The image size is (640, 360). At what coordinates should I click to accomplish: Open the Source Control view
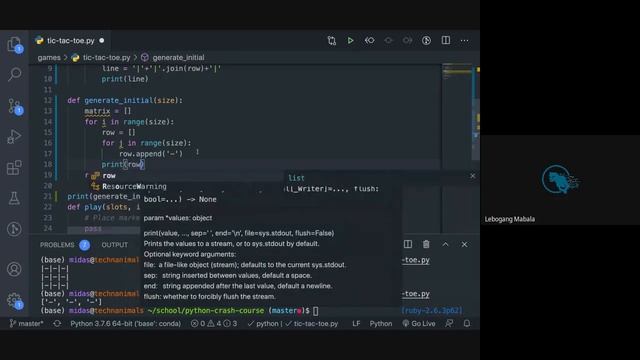pyautogui.click(x=14, y=106)
